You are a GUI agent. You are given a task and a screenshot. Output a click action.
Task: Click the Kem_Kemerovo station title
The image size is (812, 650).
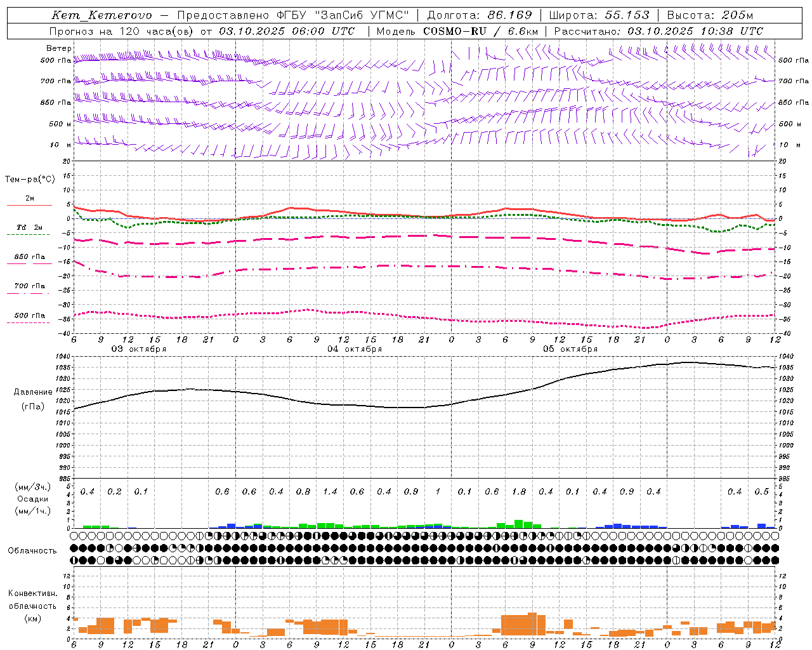pos(101,15)
